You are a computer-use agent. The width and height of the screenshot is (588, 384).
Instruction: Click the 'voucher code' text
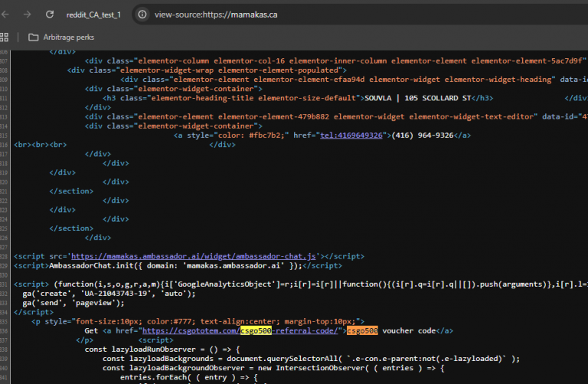click(409, 330)
